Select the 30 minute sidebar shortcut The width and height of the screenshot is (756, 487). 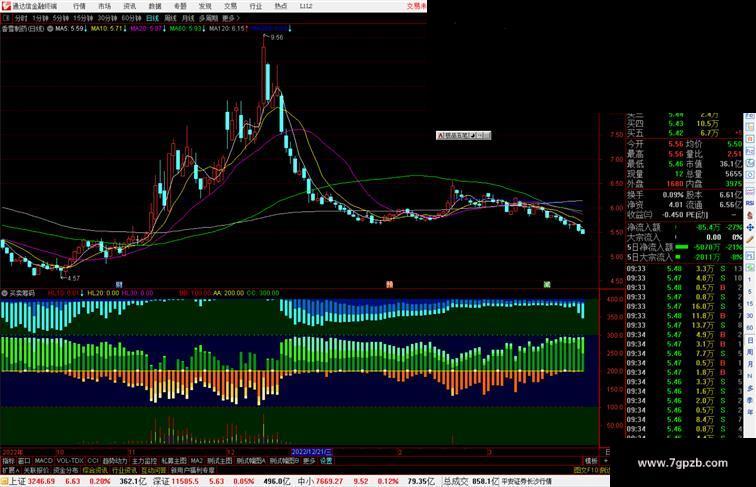[750, 316]
